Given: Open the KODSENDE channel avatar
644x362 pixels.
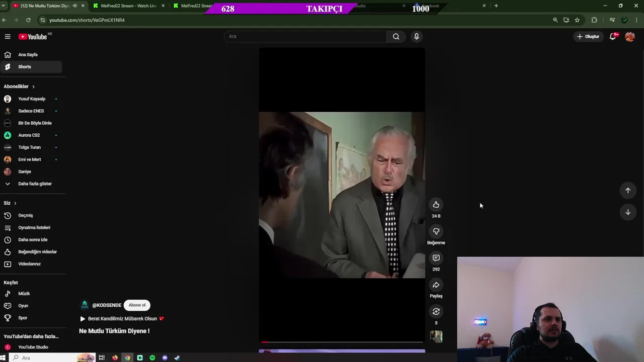Looking at the screenshot, I should 85,305.
